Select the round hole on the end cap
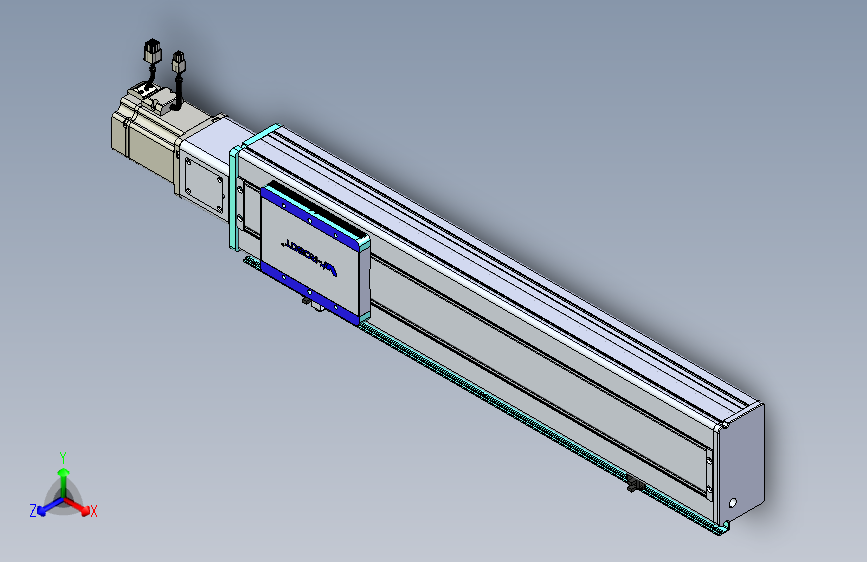Viewport: 867px width, 562px height. [x=733, y=503]
